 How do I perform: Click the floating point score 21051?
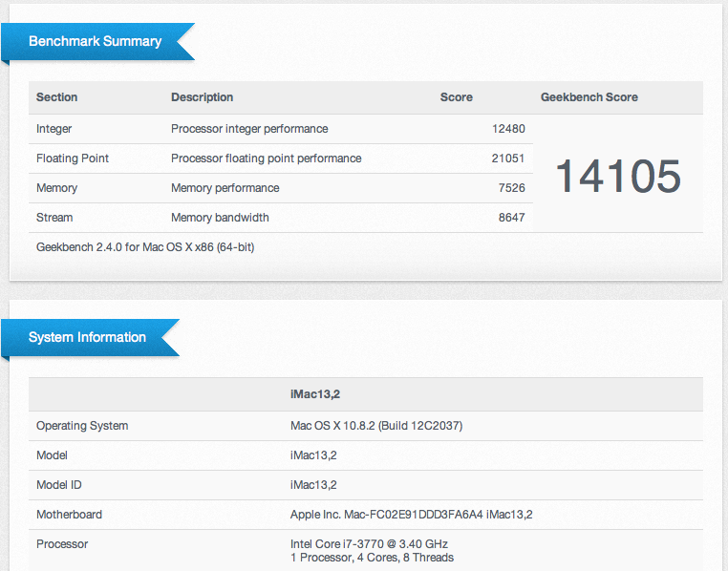tap(508, 159)
